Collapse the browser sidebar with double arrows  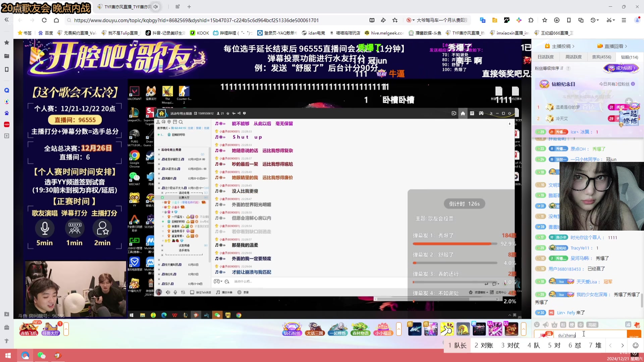click(6, 20)
